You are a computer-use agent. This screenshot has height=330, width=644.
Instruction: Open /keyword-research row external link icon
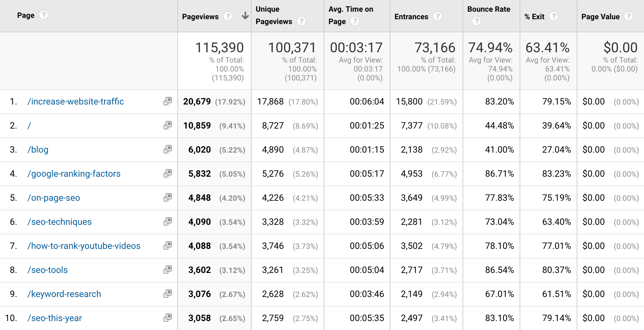coord(168,294)
